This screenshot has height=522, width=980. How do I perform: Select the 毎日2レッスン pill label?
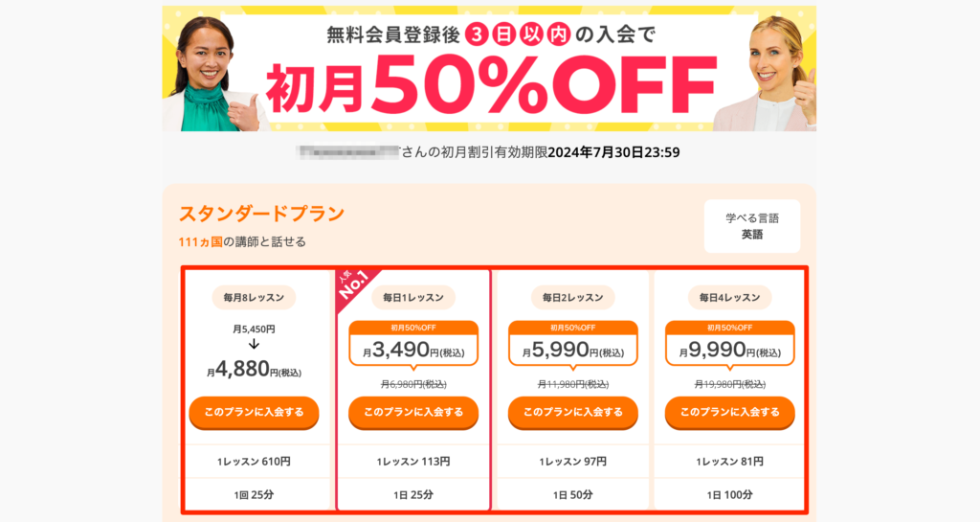572,298
